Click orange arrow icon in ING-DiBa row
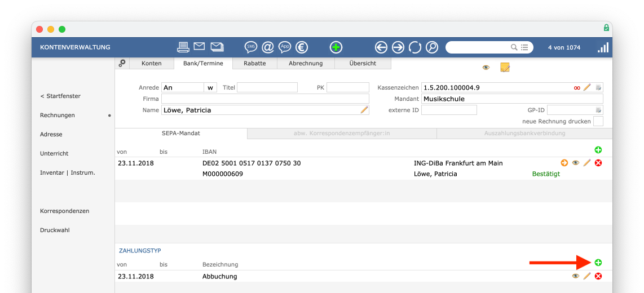The height and width of the screenshot is (293, 644). pos(564,163)
